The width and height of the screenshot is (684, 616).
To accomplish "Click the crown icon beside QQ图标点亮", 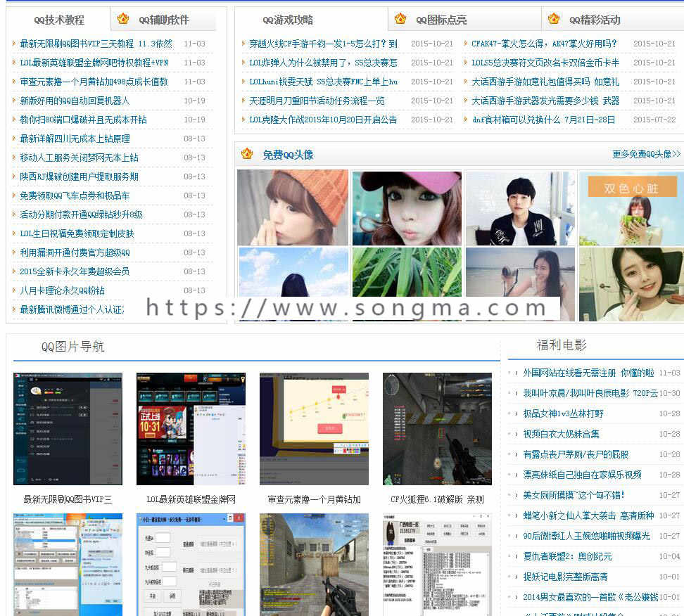I will click(x=400, y=19).
